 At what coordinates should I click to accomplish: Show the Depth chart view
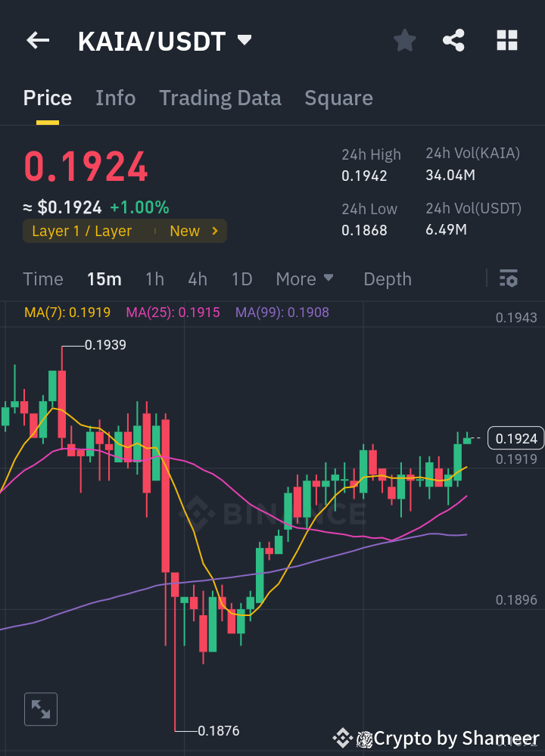[x=387, y=278]
